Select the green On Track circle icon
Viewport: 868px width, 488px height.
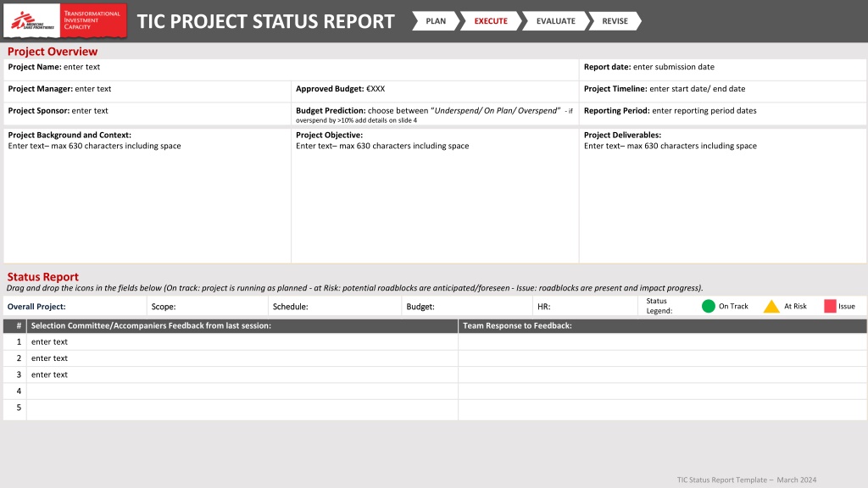pos(708,306)
